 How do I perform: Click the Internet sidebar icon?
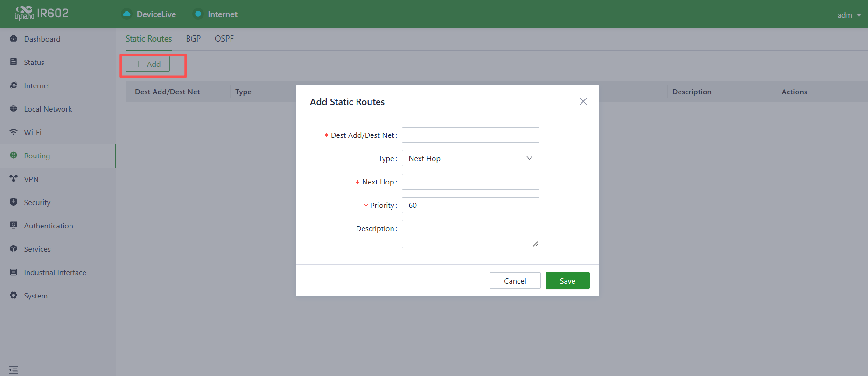click(x=14, y=85)
